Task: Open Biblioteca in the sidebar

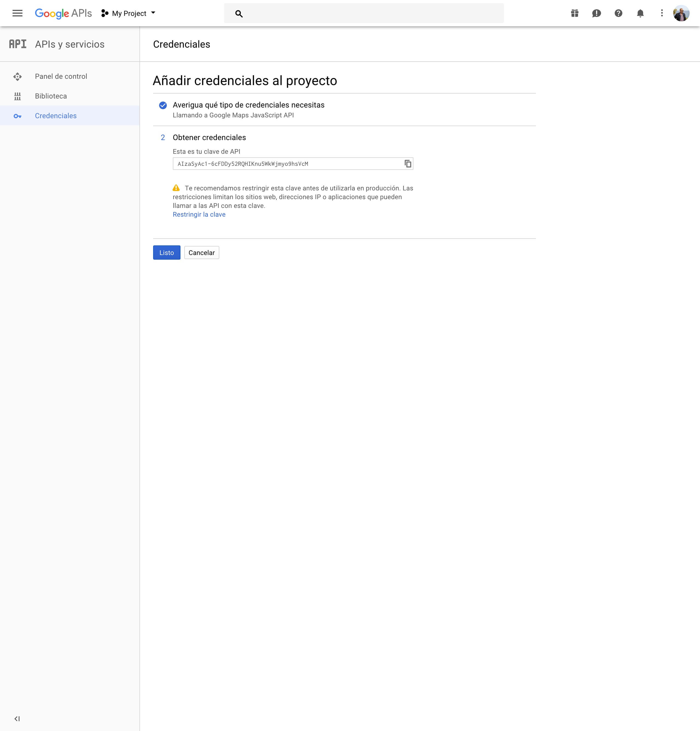Action: click(x=51, y=96)
